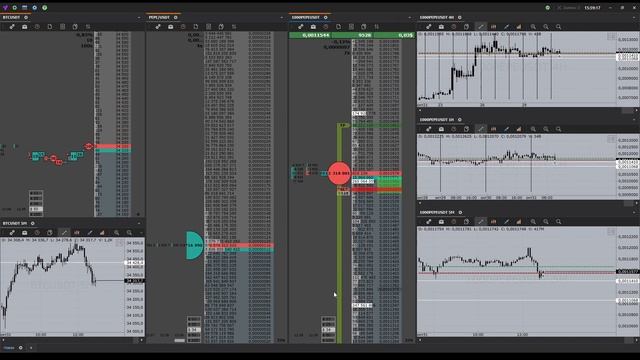Click zoom in magnifier in 4H chart toolbar
Viewport: 640px width, 360px height.
[533, 27]
